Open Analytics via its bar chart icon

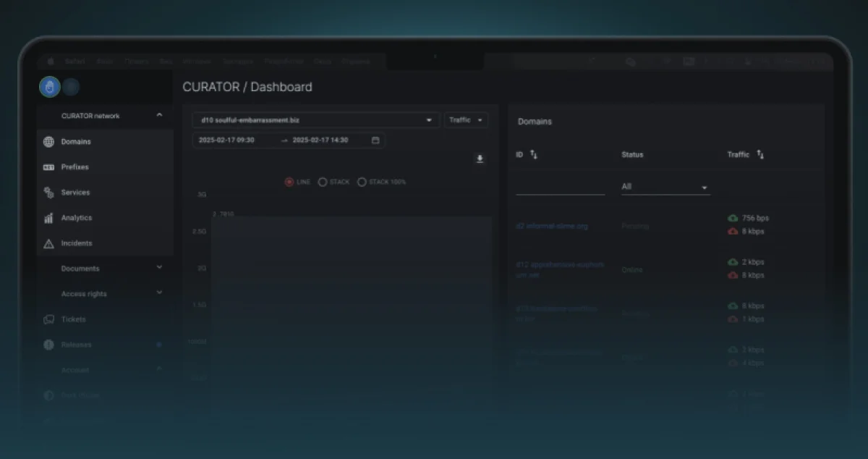pyautogui.click(x=48, y=218)
